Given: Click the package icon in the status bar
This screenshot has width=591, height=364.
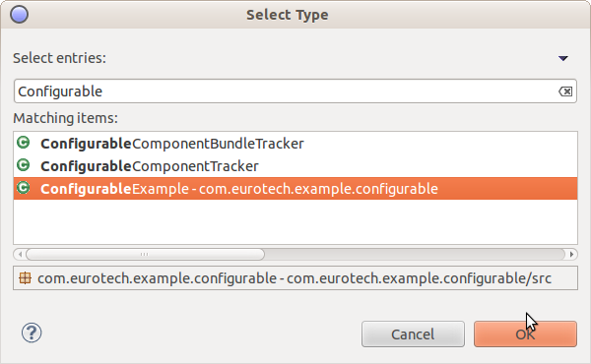Looking at the screenshot, I should [x=26, y=278].
